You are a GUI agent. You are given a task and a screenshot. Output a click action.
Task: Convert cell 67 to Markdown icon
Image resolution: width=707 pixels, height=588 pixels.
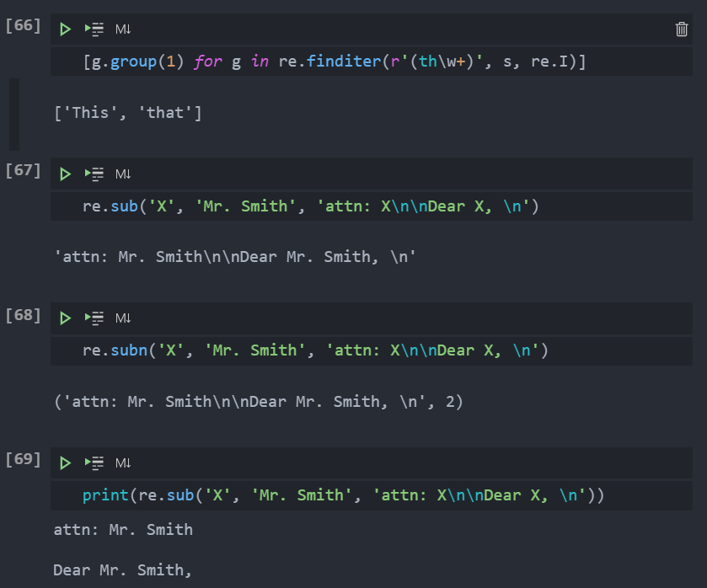click(123, 174)
